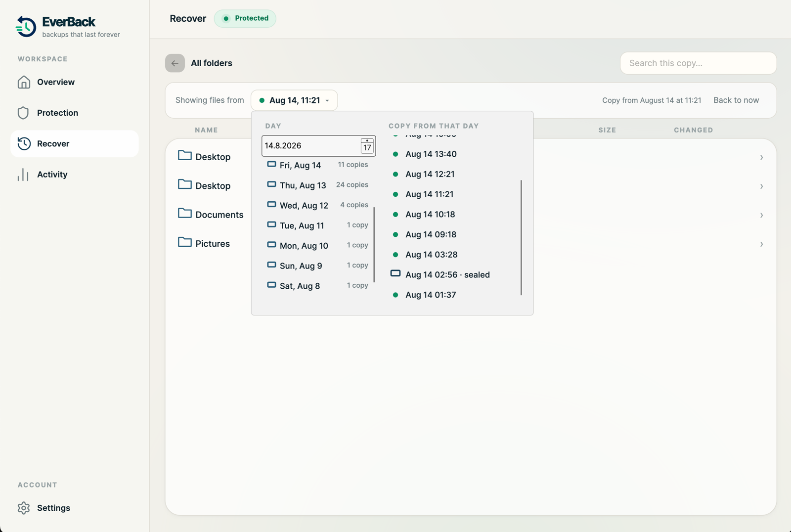Select Sun, Aug 9 day
This screenshot has width=791, height=532.
click(318, 266)
